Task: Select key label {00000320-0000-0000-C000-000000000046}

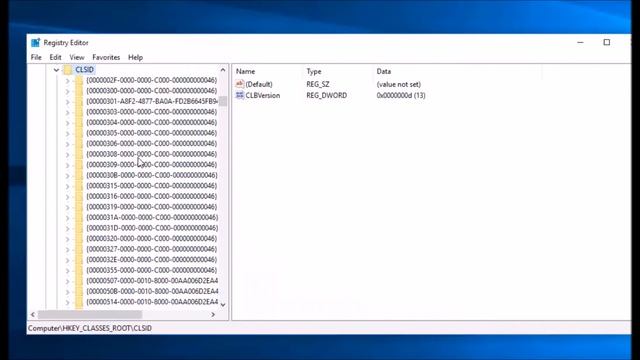Action: 151,239
